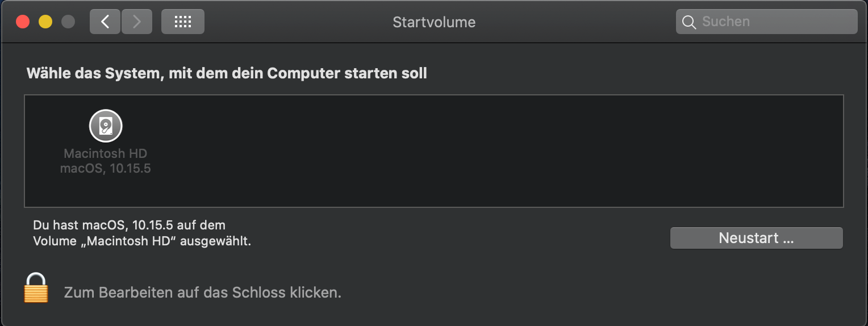Click the Startvolume window title
Screen dimensions: 868x326
(x=434, y=22)
